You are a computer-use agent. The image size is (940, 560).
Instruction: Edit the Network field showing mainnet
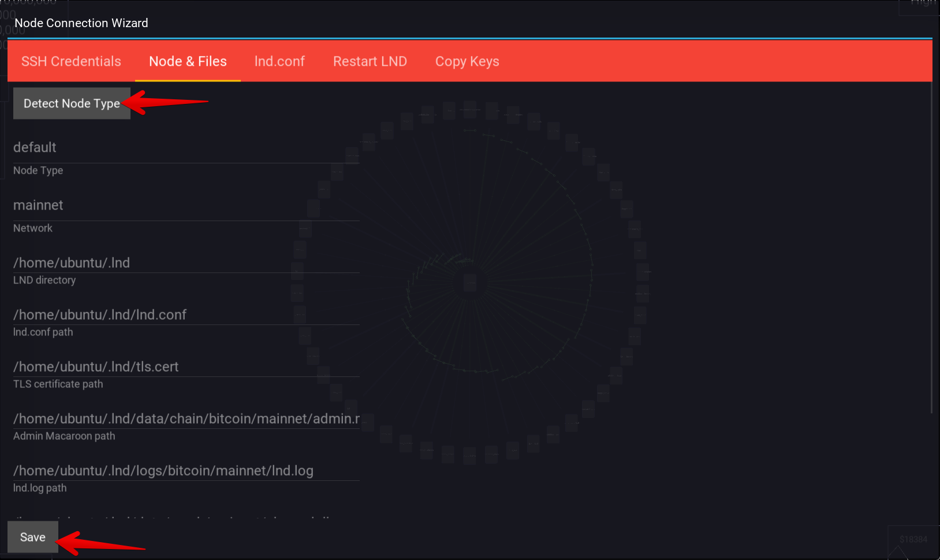[186, 206]
